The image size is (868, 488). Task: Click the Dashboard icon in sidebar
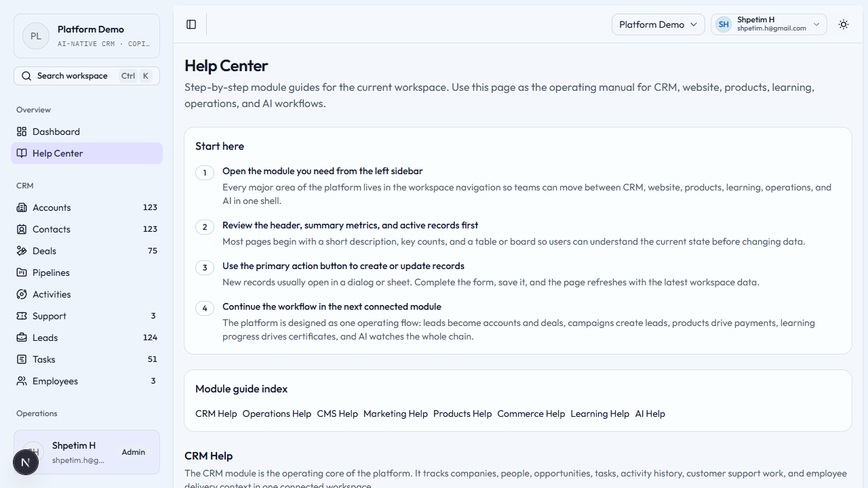[22, 131]
